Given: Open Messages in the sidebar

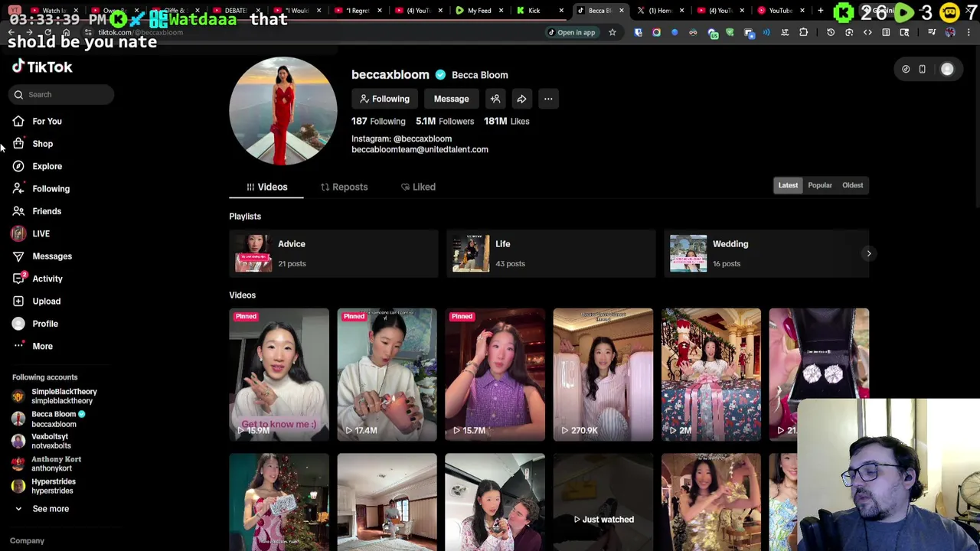Looking at the screenshot, I should point(51,256).
